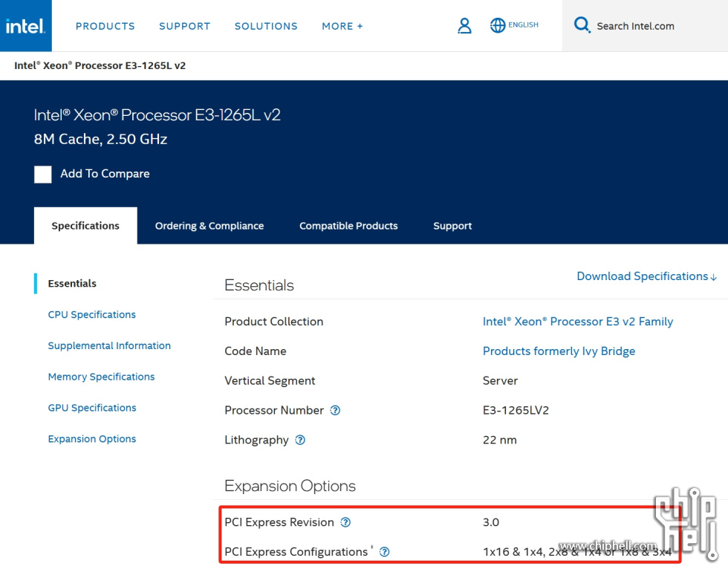Image resolution: width=728 pixels, height=572 pixels.
Task: Click the globe language icon
Action: (497, 25)
